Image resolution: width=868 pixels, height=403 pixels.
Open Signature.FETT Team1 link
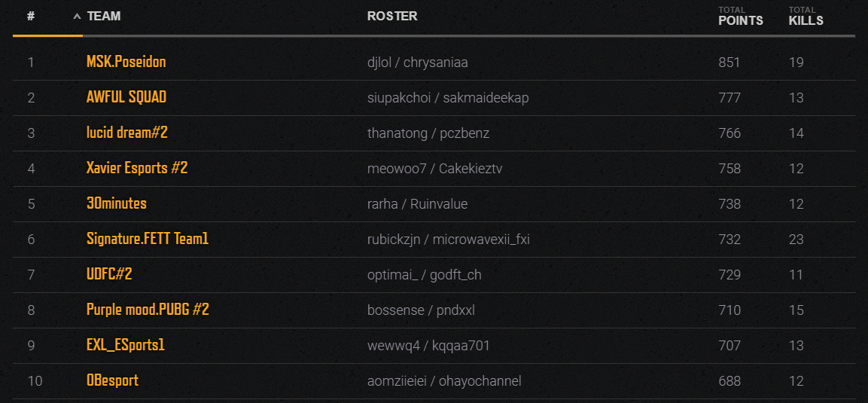(148, 239)
